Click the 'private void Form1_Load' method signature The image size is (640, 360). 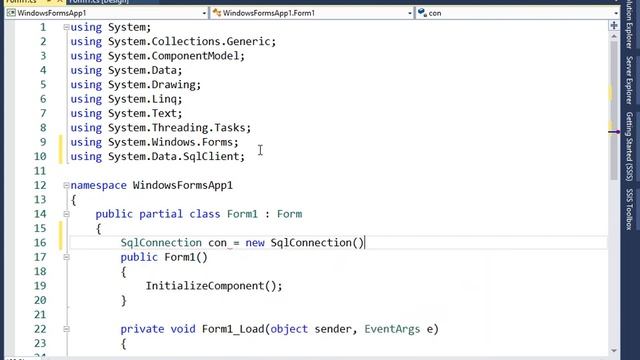279,329
